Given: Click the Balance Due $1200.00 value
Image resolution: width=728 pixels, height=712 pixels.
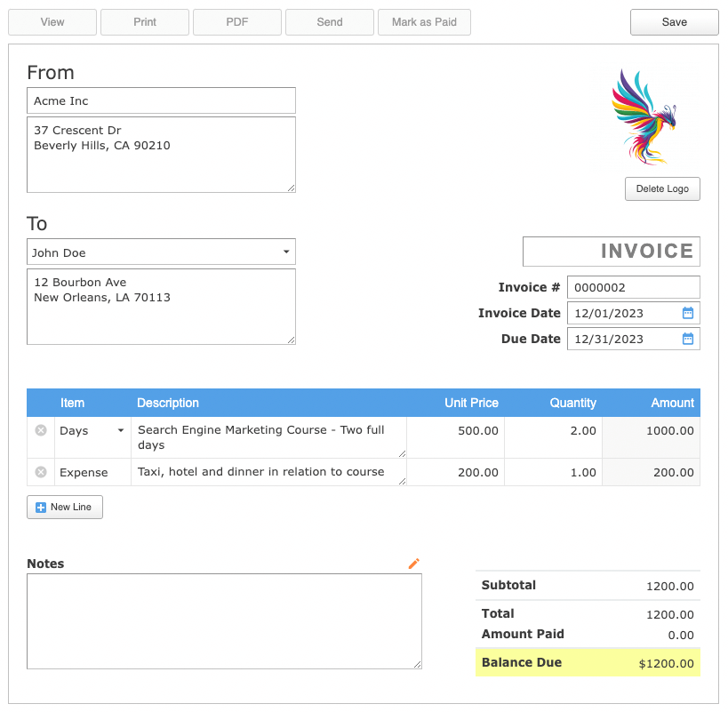Looking at the screenshot, I should click(x=667, y=663).
